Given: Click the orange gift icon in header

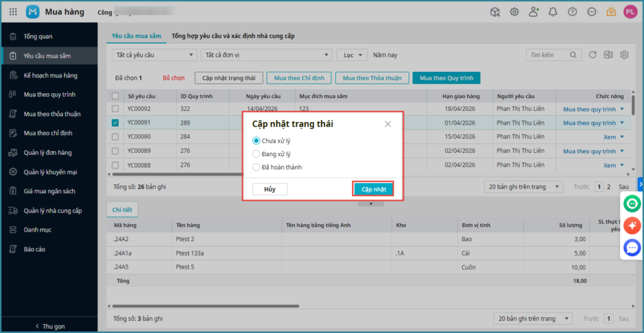Looking at the screenshot, I should click(611, 12).
